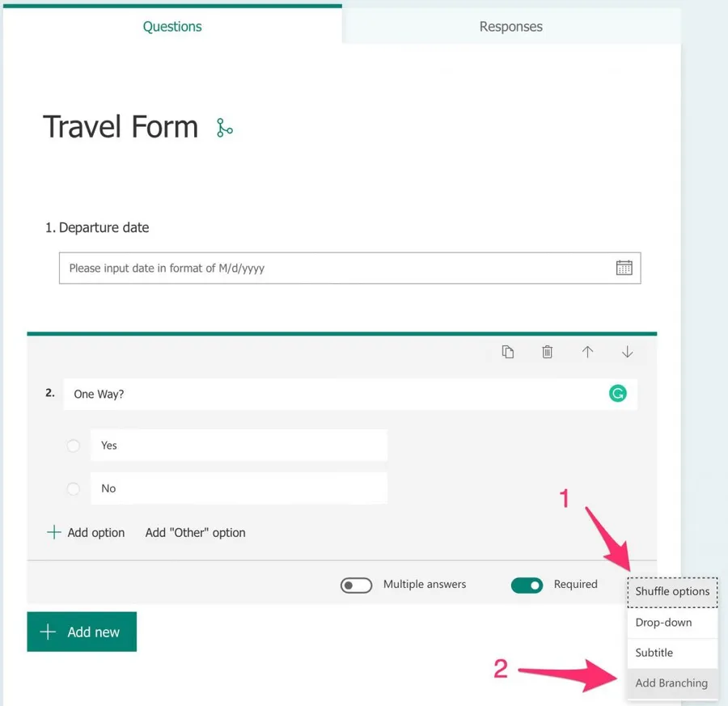This screenshot has width=728, height=706.
Task: Click the Departure date input field
Action: coord(332,268)
